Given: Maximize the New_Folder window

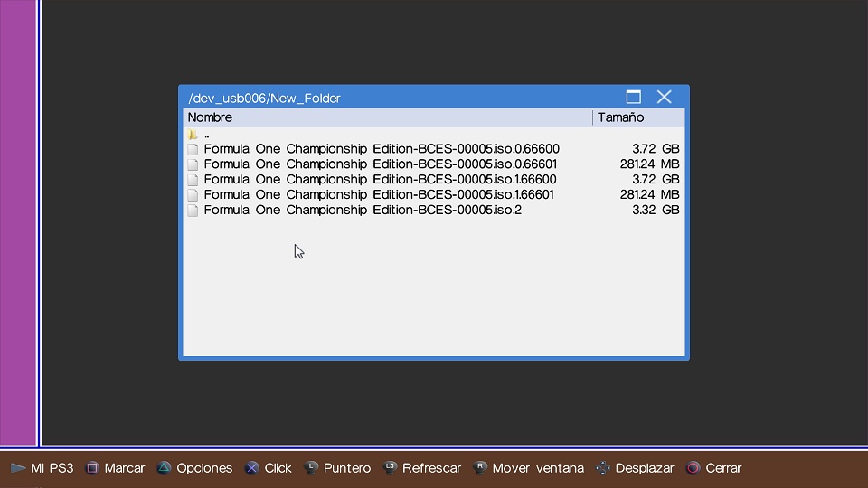Looking at the screenshot, I should 633,98.
